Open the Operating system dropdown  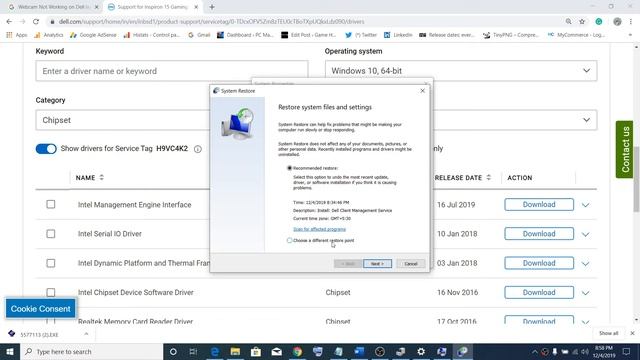461,71
